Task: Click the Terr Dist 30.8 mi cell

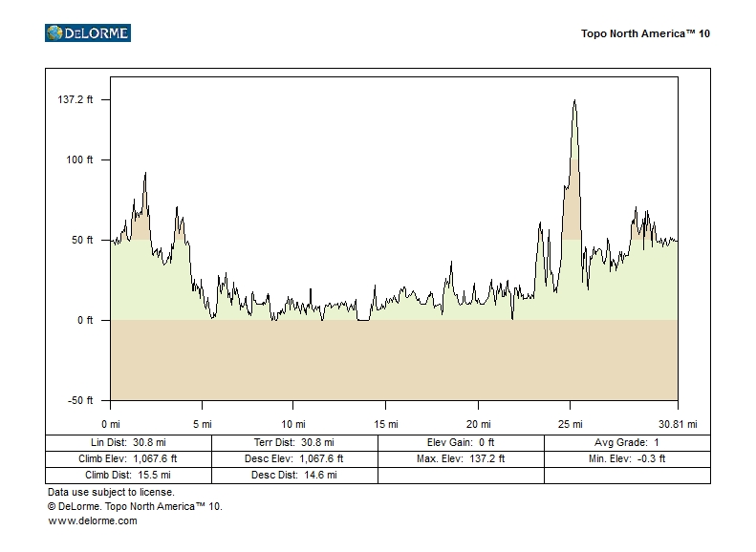Action: coord(294,443)
